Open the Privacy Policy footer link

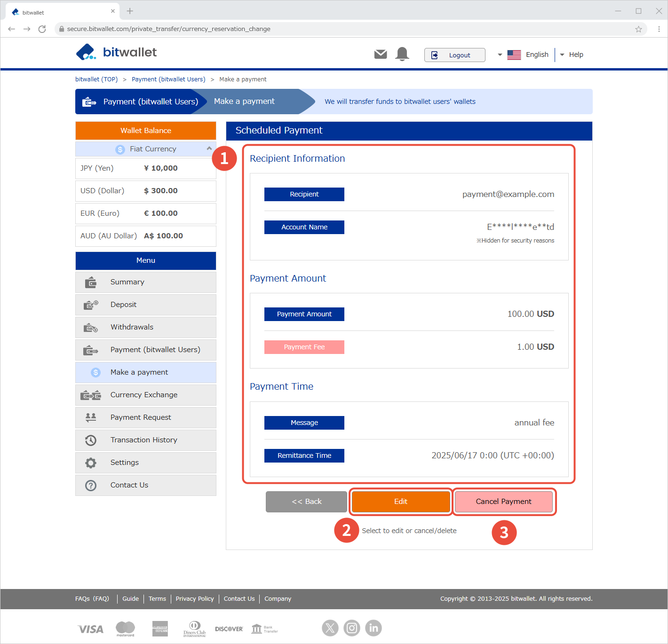pos(195,599)
